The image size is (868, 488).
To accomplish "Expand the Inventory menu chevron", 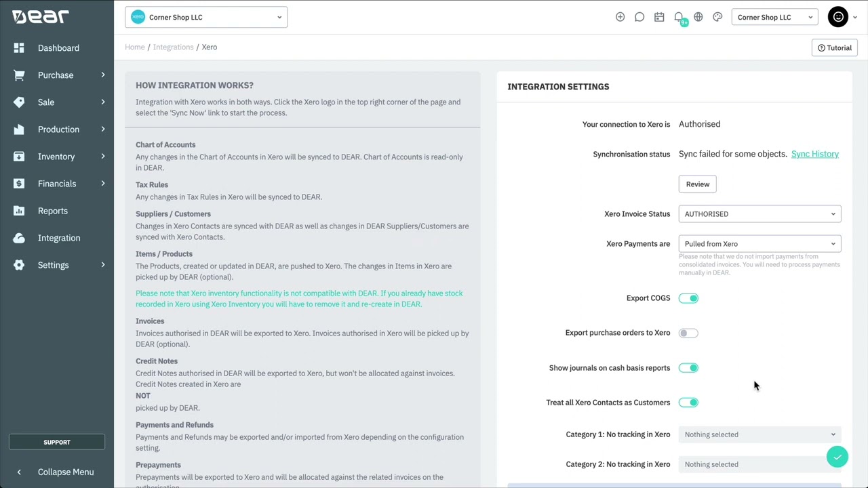I will [x=103, y=156].
